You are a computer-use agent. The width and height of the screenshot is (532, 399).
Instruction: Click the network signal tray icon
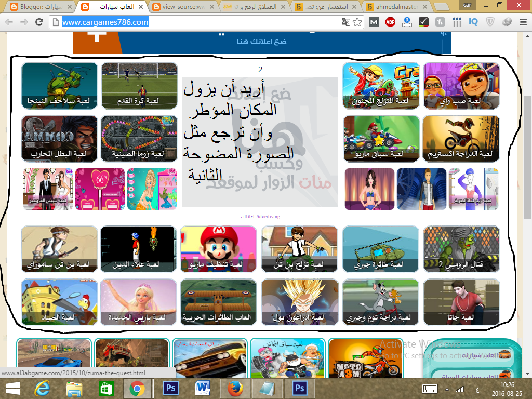[x=460, y=389]
